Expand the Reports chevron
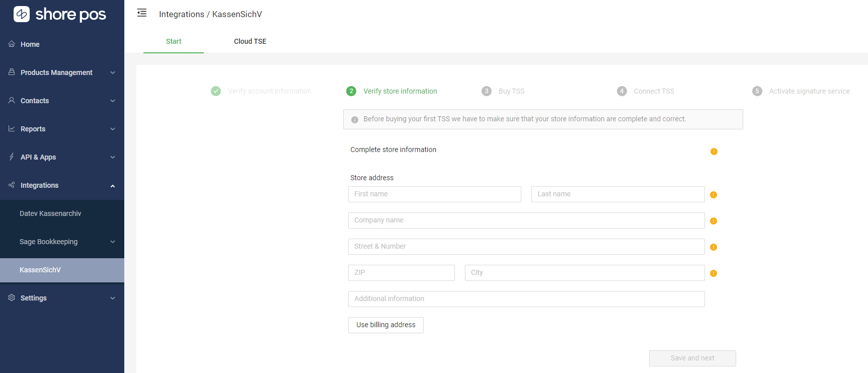This screenshot has width=868, height=373. 113,129
